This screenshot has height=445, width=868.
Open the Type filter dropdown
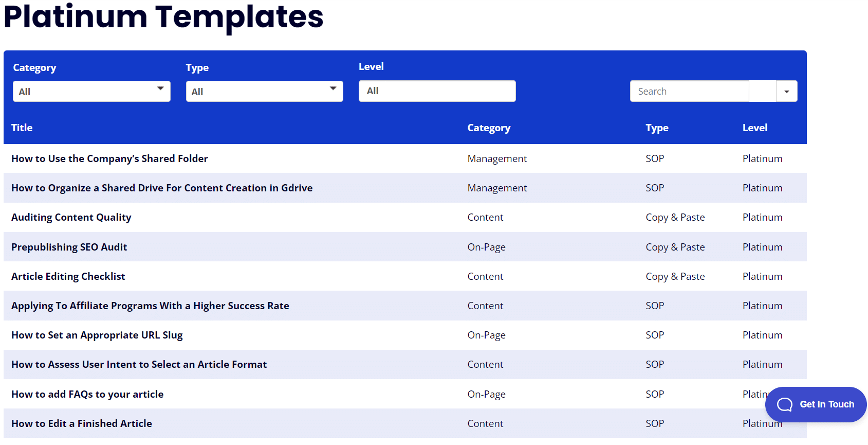tap(264, 91)
